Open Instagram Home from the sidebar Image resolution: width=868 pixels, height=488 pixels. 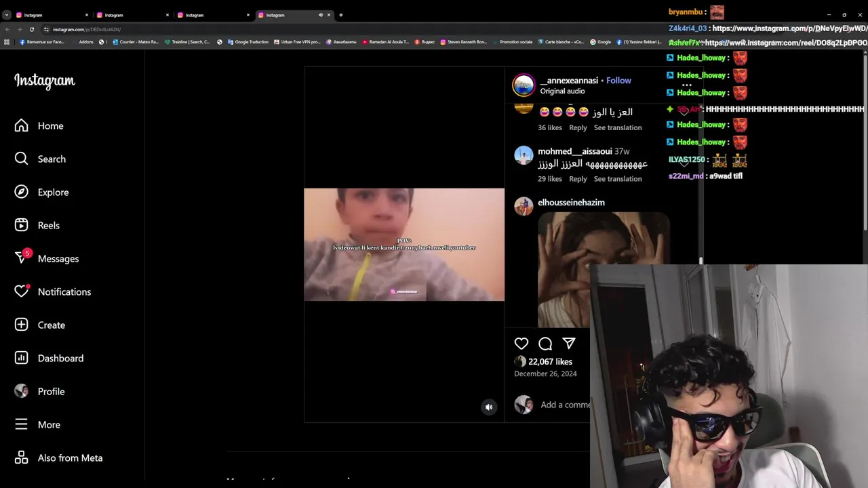[39, 126]
